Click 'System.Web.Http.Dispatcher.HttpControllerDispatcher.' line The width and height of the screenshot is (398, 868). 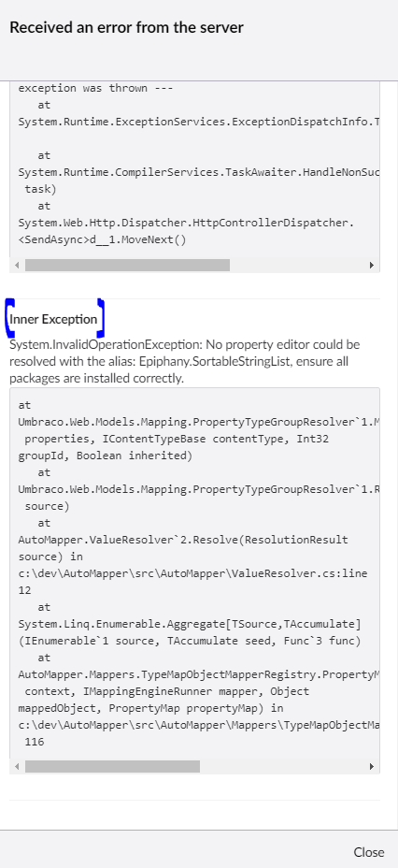(186, 224)
